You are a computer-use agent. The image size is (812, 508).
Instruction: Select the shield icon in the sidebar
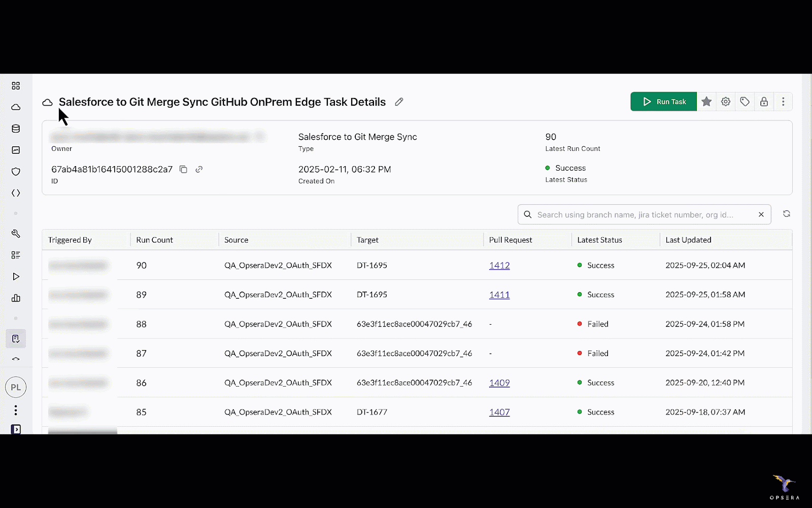[x=16, y=172]
